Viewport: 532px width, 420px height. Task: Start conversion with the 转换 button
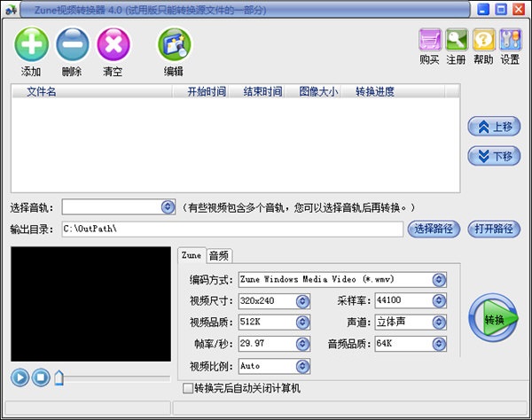click(x=494, y=318)
